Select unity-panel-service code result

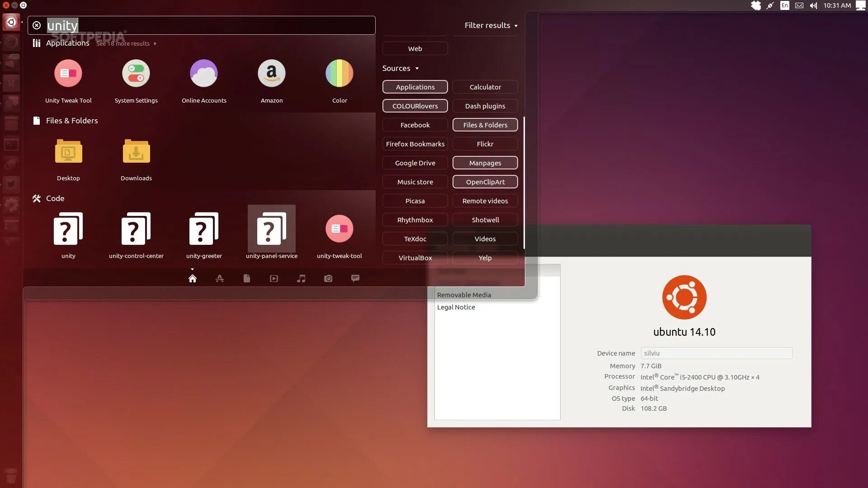click(x=272, y=229)
